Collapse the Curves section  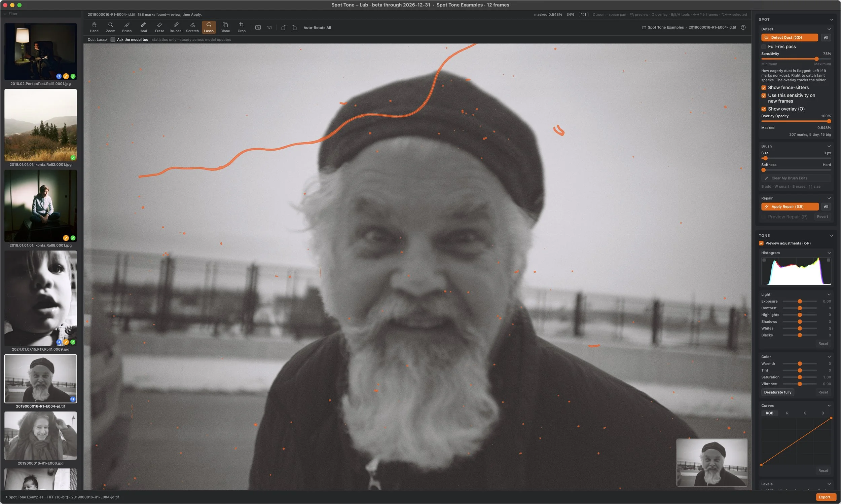pos(829,406)
